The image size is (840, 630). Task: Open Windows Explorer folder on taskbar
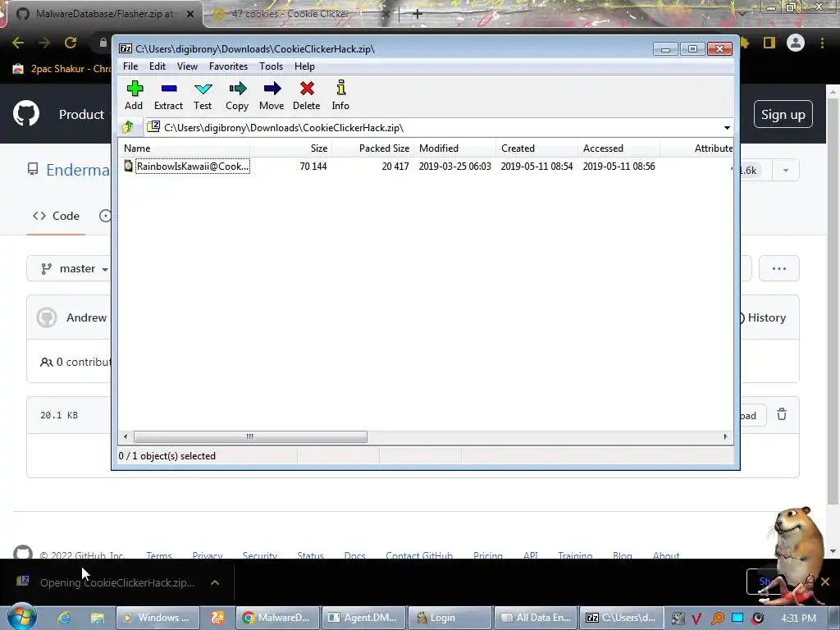pyautogui.click(x=97, y=618)
